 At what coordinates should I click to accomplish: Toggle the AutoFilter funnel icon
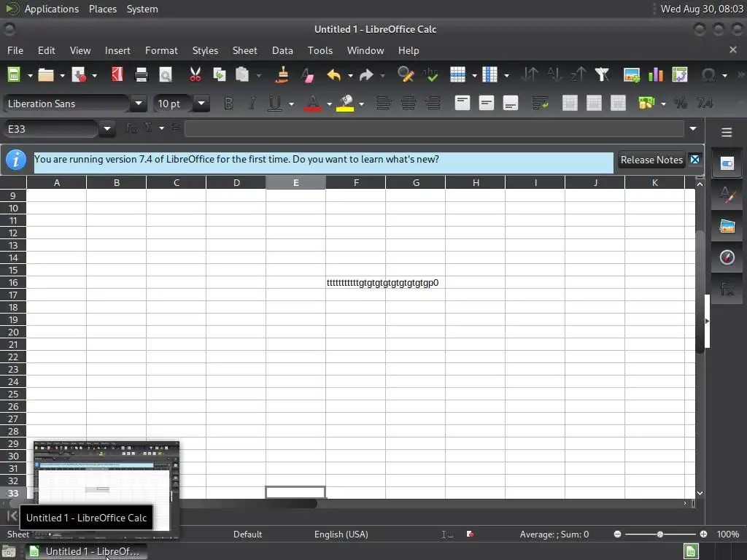coord(602,75)
